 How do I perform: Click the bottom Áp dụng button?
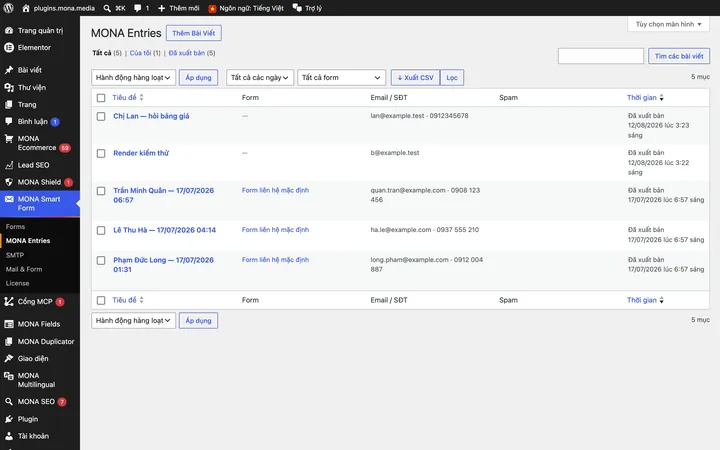(198, 321)
